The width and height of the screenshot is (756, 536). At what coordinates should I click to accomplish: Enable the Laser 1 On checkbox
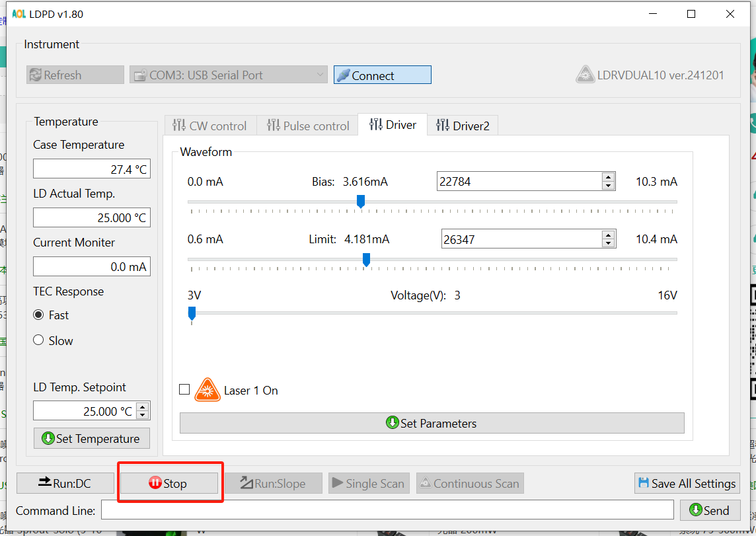tap(184, 389)
